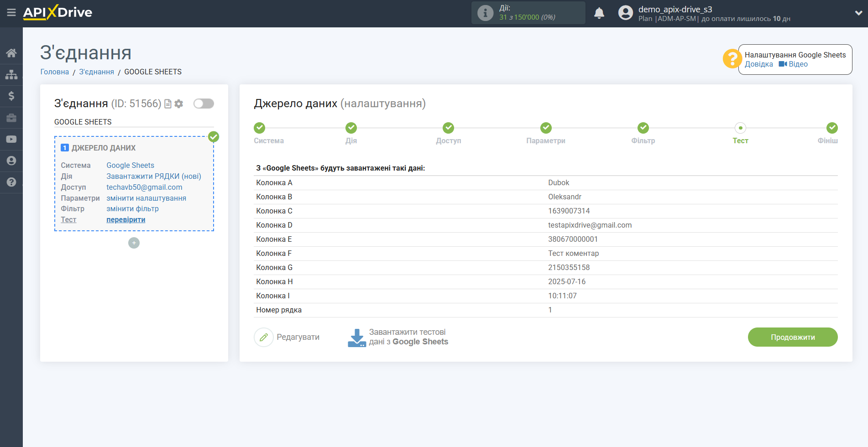This screenshot has height=447, width=868.
Task: Click the ApiX-Drive logo
Action: pos(58,12)
